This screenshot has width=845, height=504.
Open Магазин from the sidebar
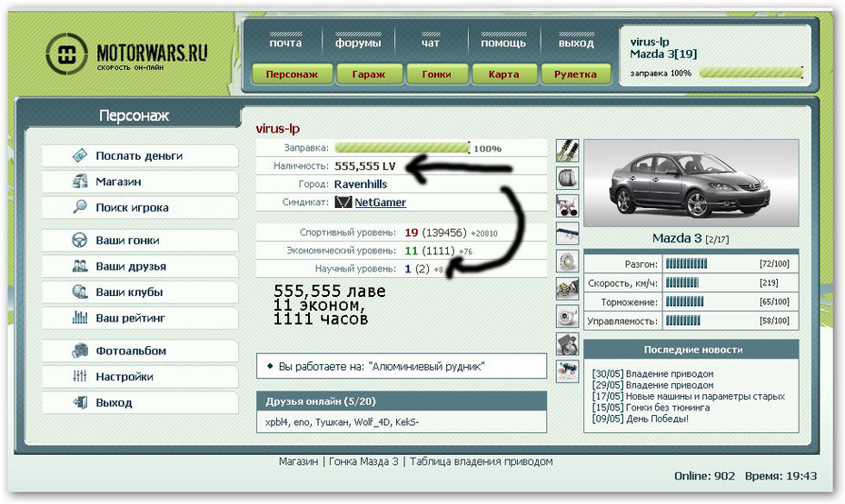point(140,182)
